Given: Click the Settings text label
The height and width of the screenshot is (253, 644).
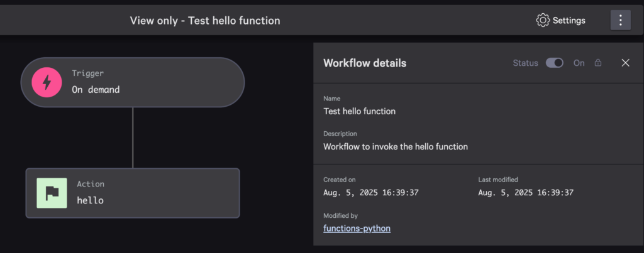Looking at the screenshot, I should tap(569, 21).
